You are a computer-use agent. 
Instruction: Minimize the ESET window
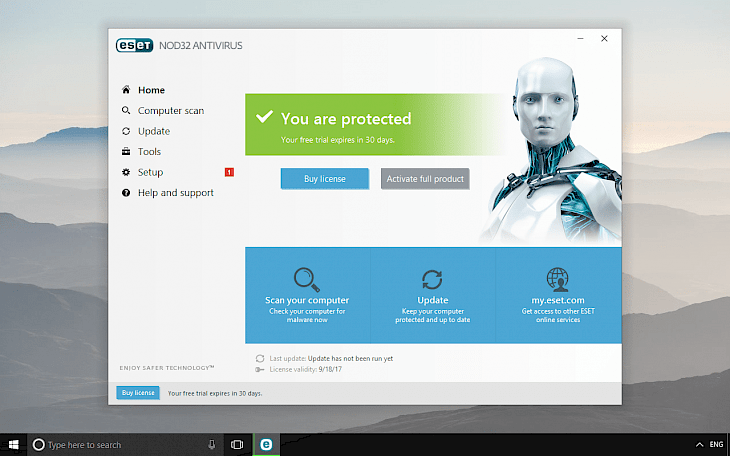(580, 39)
